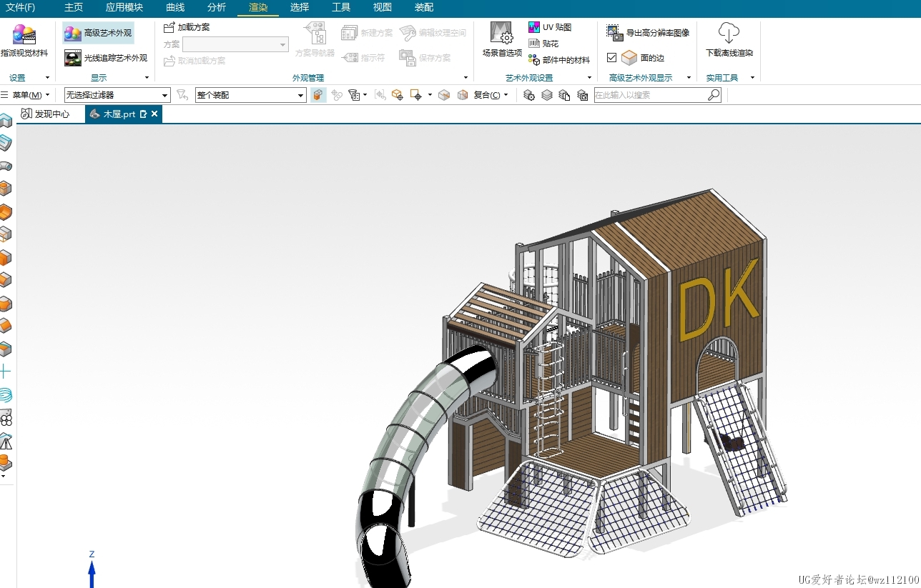Click 加载方案 to load a scheme

point(187,27)
